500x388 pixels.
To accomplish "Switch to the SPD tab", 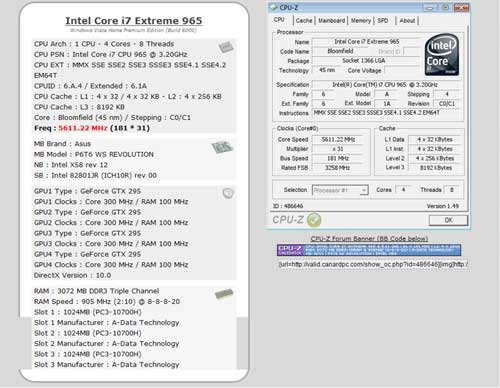I will [x=383, y=21].
